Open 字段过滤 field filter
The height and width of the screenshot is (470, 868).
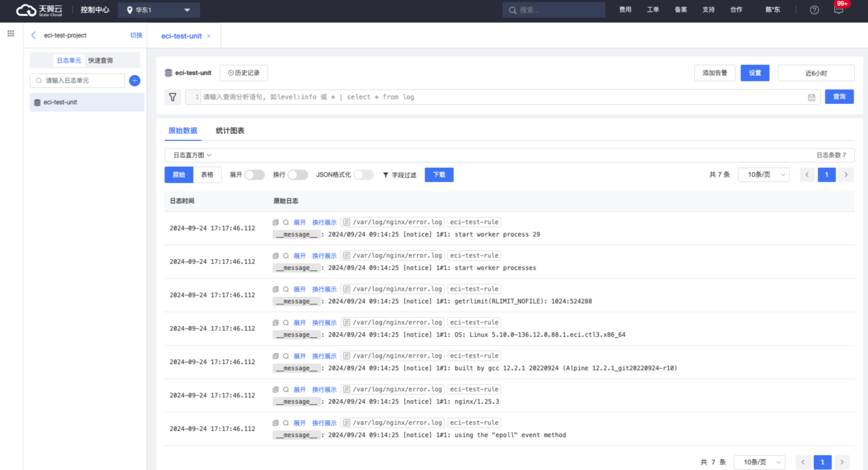399,175
